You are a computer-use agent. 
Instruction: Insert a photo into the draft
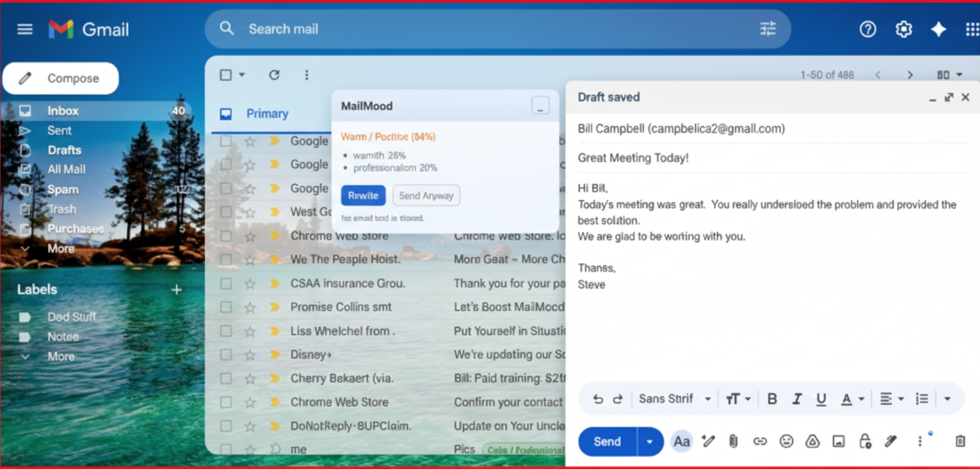pos(838,441)
